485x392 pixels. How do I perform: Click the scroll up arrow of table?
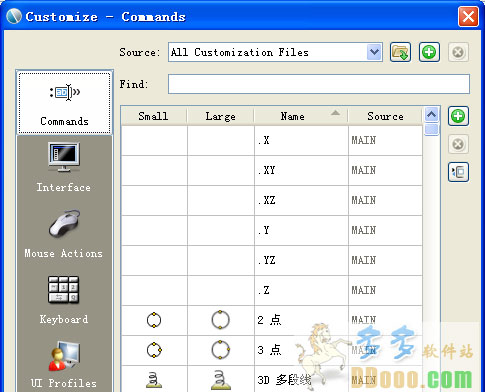click(x=431, y=115)
